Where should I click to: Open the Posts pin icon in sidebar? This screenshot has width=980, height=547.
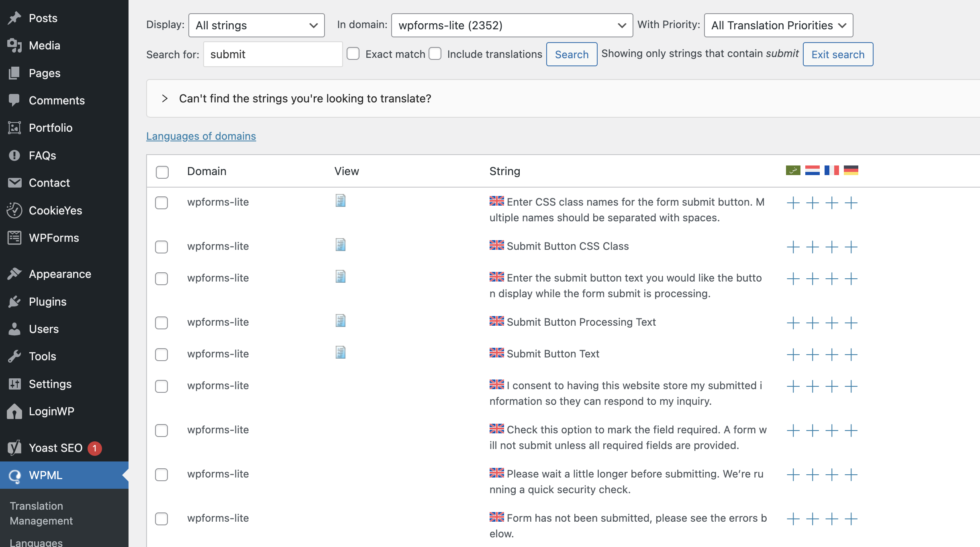point(14,18)
